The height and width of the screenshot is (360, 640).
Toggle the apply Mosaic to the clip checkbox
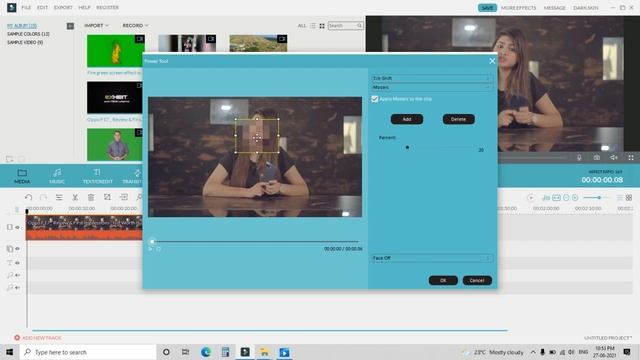[x=375, y=99]
